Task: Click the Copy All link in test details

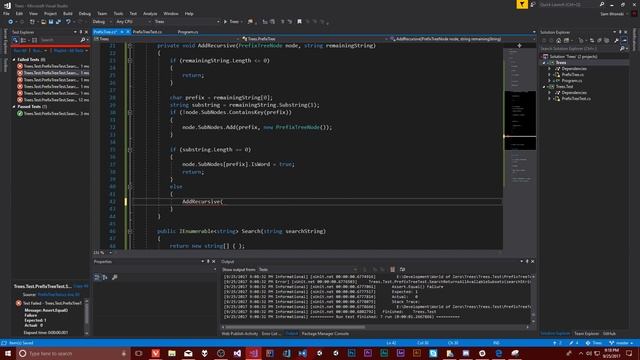Action: tap(81, 286)
